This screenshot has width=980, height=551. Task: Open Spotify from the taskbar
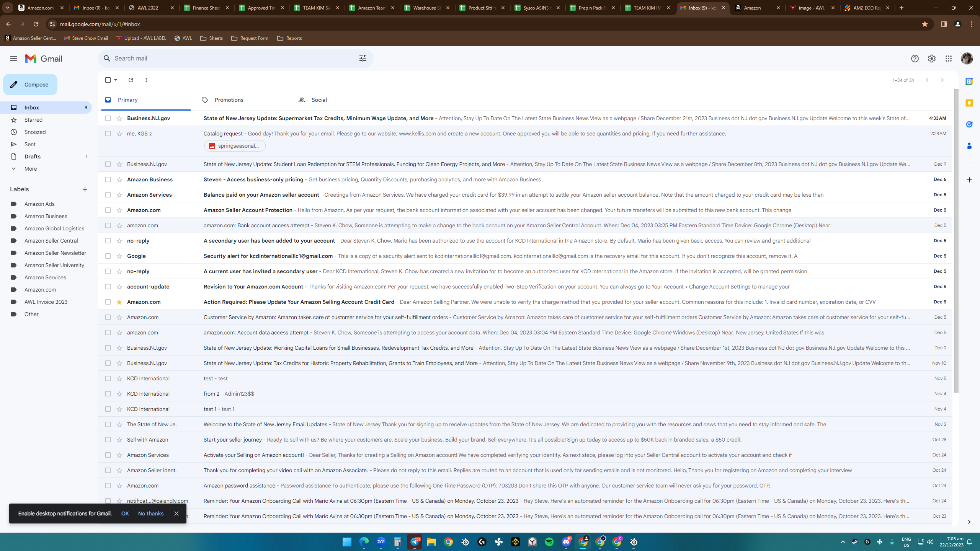click(549, 542)
